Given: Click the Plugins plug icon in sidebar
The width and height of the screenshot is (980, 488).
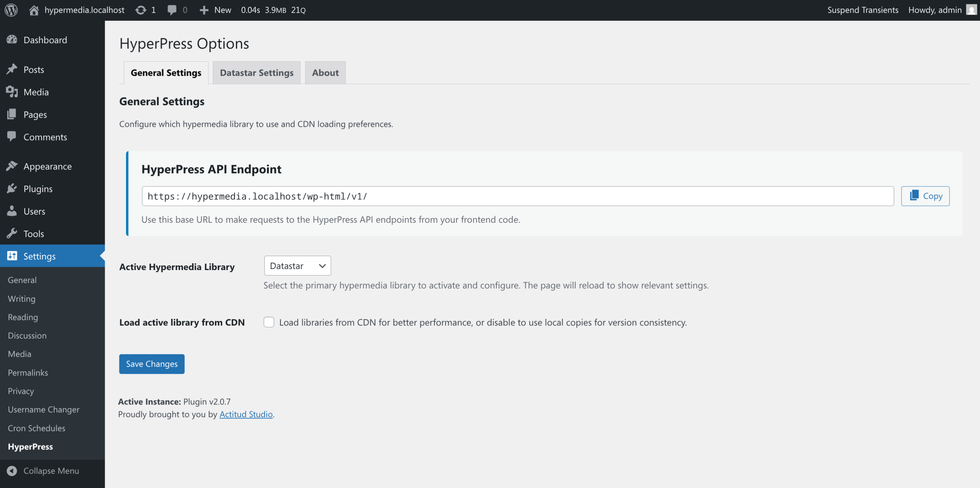Looking at the screenshot, I should [12, 188].
